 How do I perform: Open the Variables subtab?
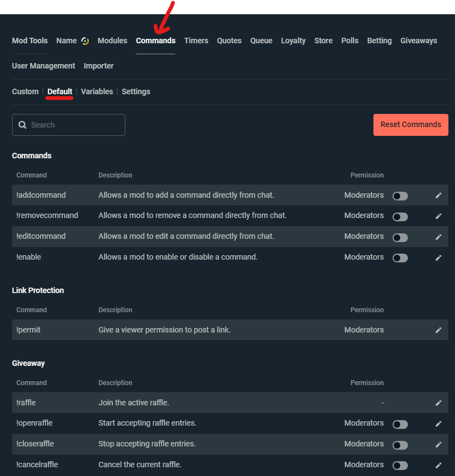(97, 91)
